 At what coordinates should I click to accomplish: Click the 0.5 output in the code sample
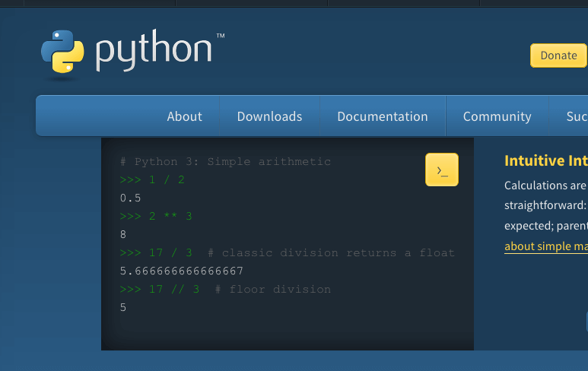point(131,198)
